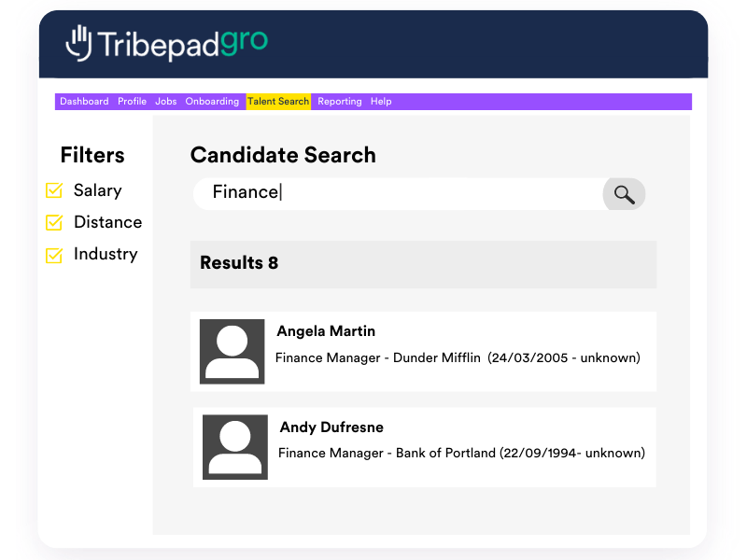Toggle the Salary filter checkbox
Screen dimensions: 747x560
[x=54, y=191]
